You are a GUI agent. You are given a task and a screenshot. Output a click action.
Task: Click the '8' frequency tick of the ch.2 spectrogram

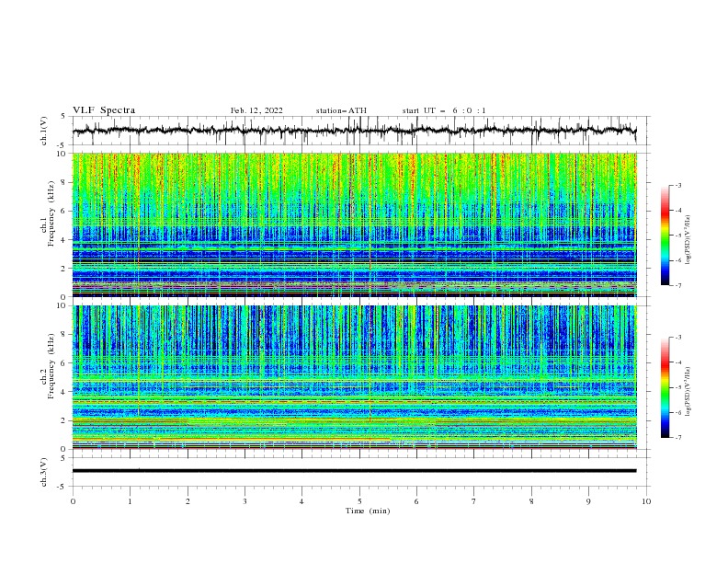pyautogui.click(x=64, y=335)
